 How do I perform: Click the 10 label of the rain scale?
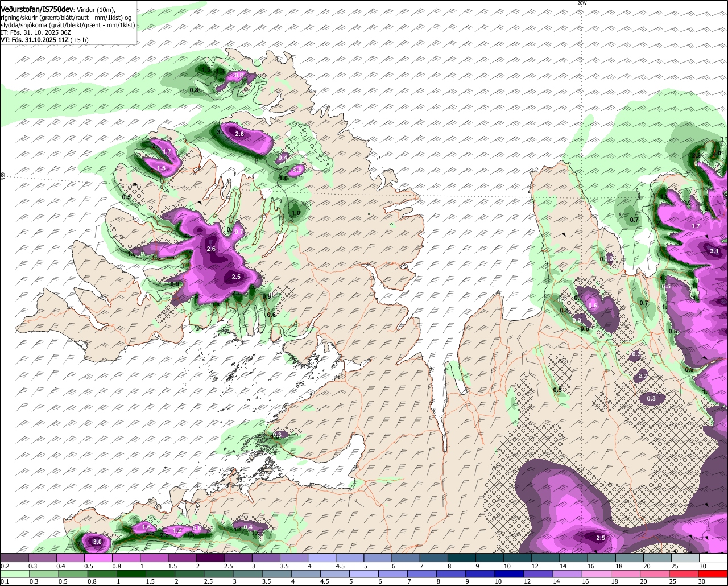(498, 581)
